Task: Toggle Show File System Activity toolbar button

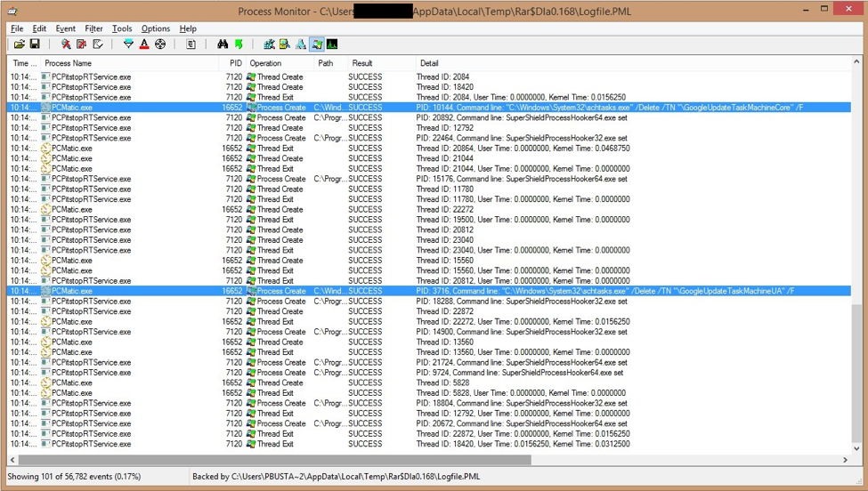Action: click(285, 44)
